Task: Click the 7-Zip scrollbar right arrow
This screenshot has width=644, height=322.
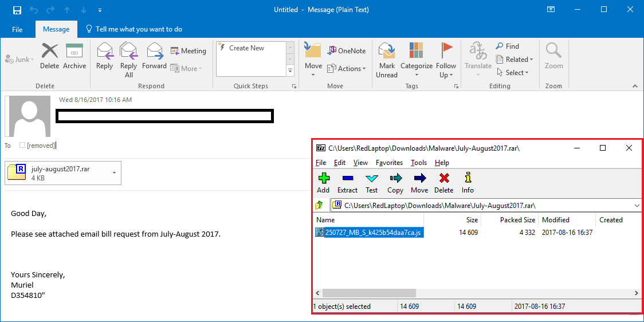Action: [638, 293]
